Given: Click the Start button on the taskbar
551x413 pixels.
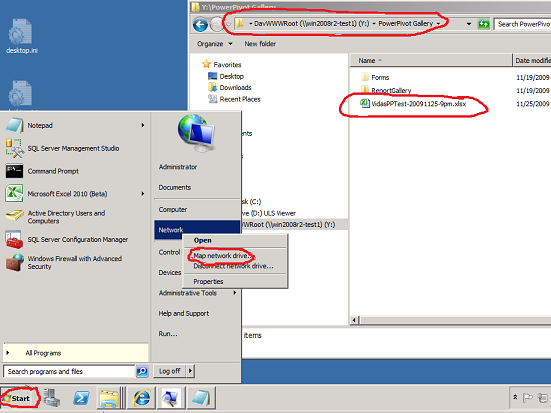Looking at the screenshot, I should 20,398.
